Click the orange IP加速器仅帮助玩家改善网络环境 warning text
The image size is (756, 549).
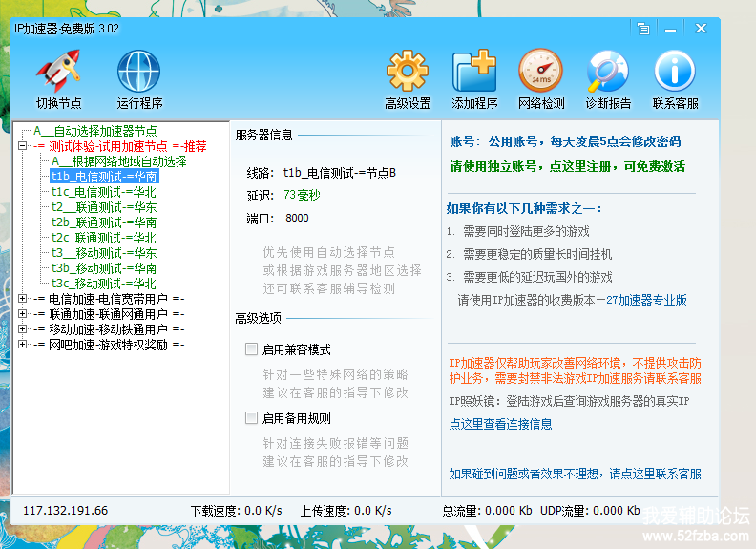point(576,370)
